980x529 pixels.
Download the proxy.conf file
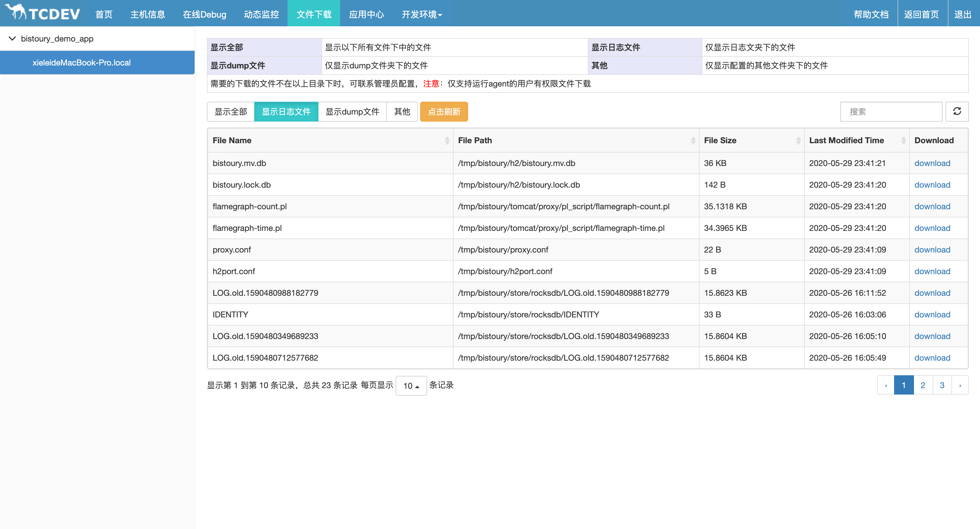coord(932,250)
